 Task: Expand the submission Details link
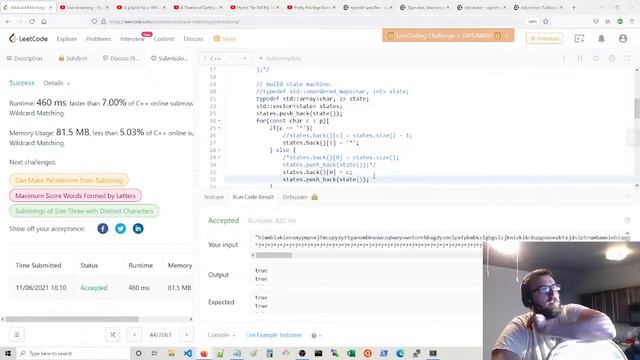tap(56, 83)
